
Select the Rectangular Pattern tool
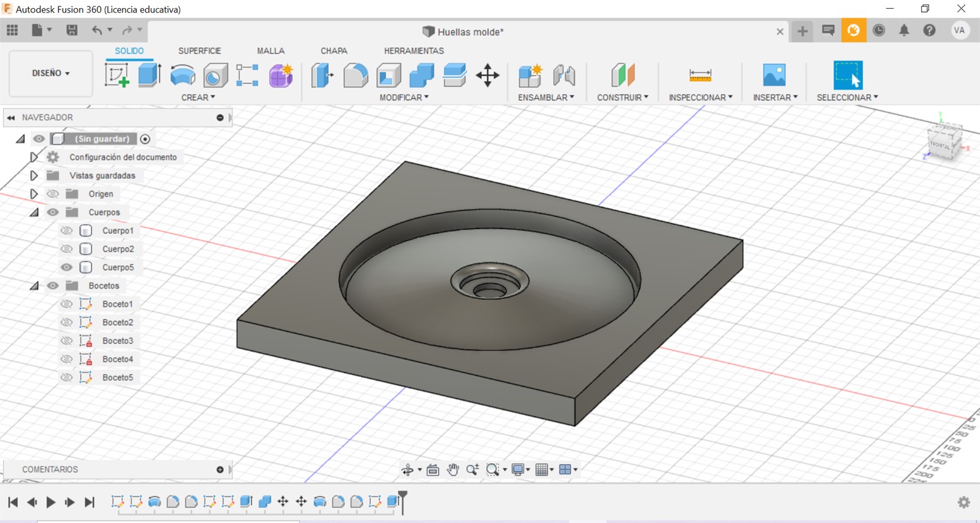pos(247,75)
